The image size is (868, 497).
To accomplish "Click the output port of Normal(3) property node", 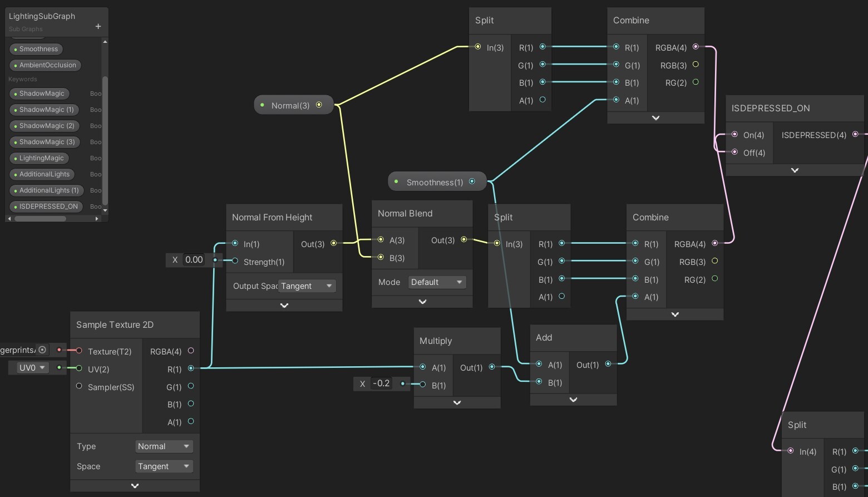I will (319, 105).
